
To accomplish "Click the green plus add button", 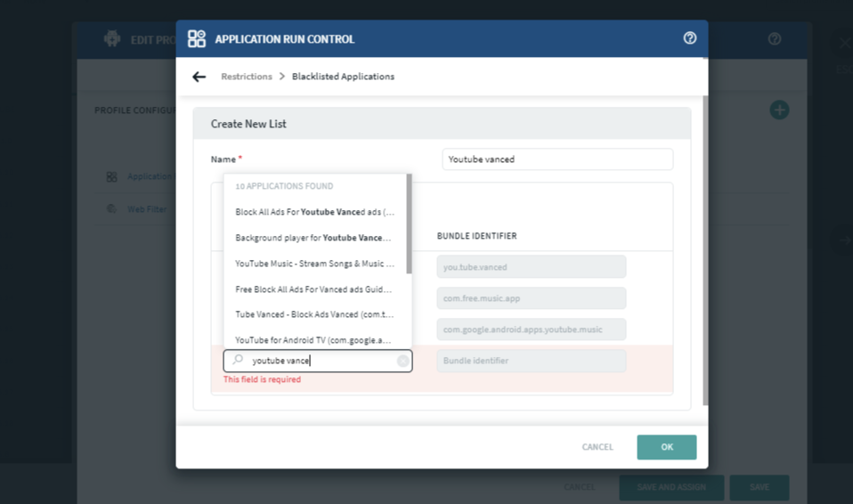I will pyautogui.click(x=779, y=110).
